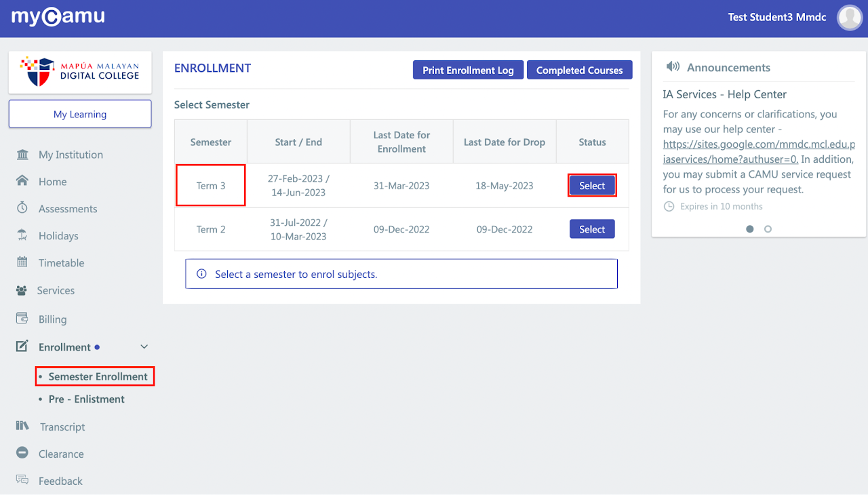Open Transcript menu item
Image resolution: width=868 pixels, height=495 pixels.
(62, 427)
